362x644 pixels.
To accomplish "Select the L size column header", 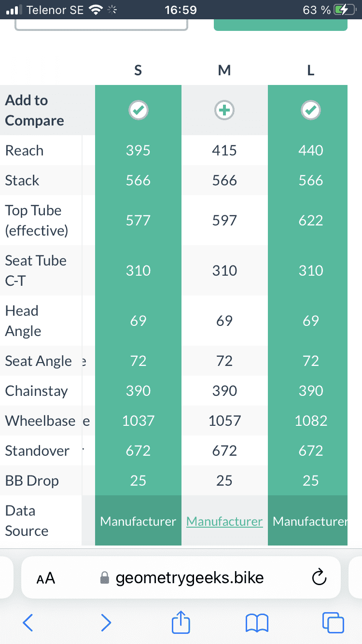I will click(310, 70).
